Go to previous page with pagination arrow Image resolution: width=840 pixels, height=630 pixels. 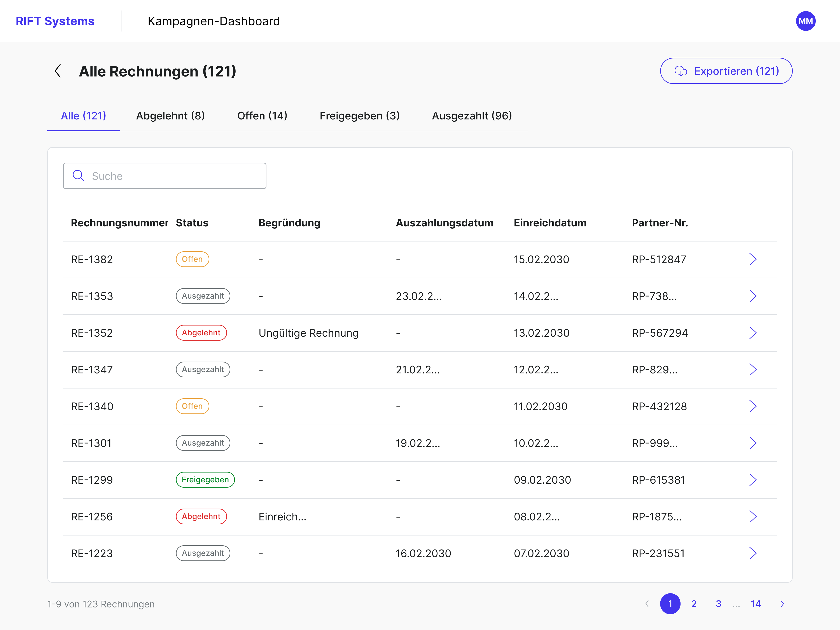pyautogui.click(x=647, y=604)
